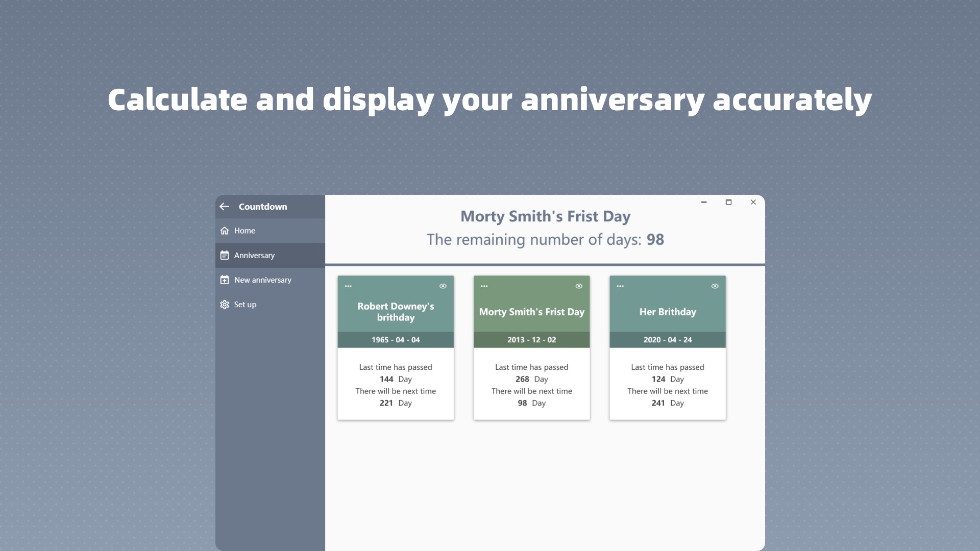Open three-dot menu on Her Brithday card
The height and width of the screenshot is (551, 980).
[620, 286]
